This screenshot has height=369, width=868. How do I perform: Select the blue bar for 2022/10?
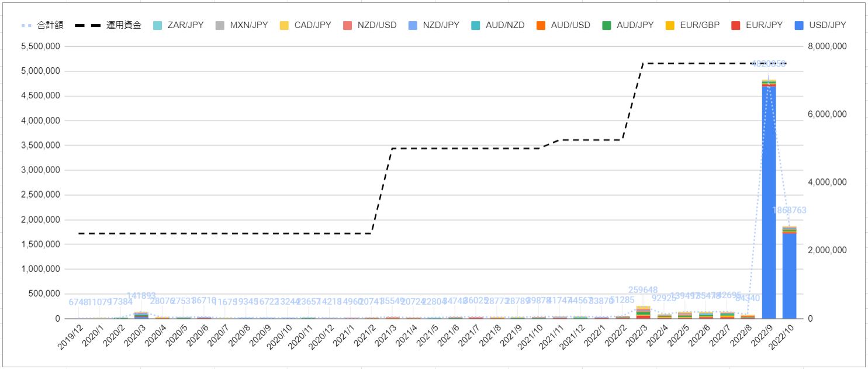pos(789,275)
